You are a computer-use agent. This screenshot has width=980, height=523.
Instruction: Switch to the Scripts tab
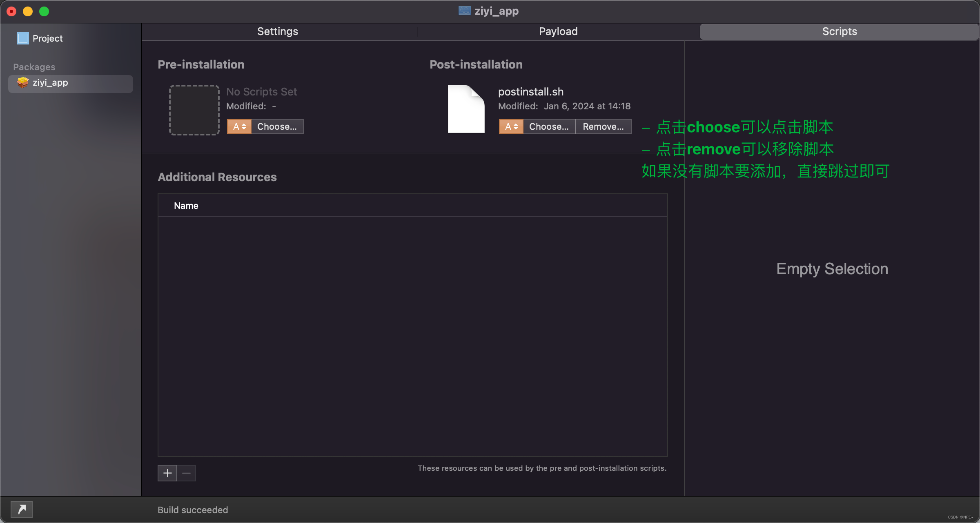click(x=839, y=31)
